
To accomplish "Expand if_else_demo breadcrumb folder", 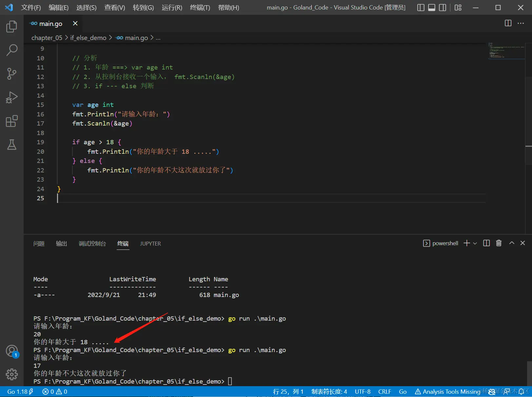I will (88, 38).
